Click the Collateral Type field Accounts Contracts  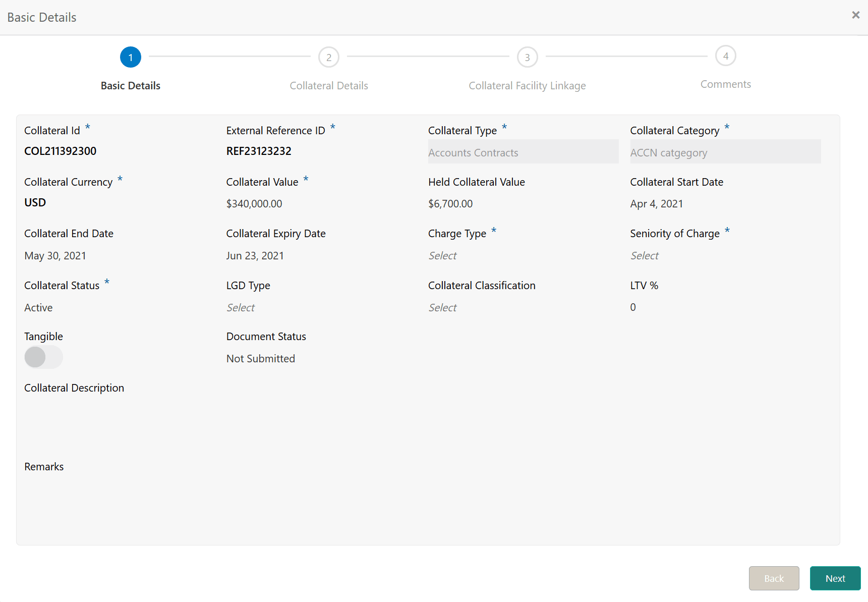point(524,152)
